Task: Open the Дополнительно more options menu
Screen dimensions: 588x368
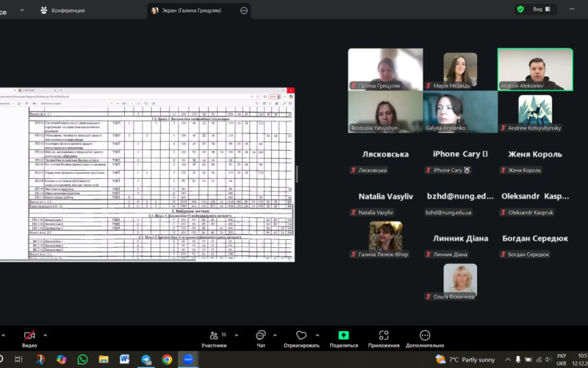Action: [x=425, y=337]
